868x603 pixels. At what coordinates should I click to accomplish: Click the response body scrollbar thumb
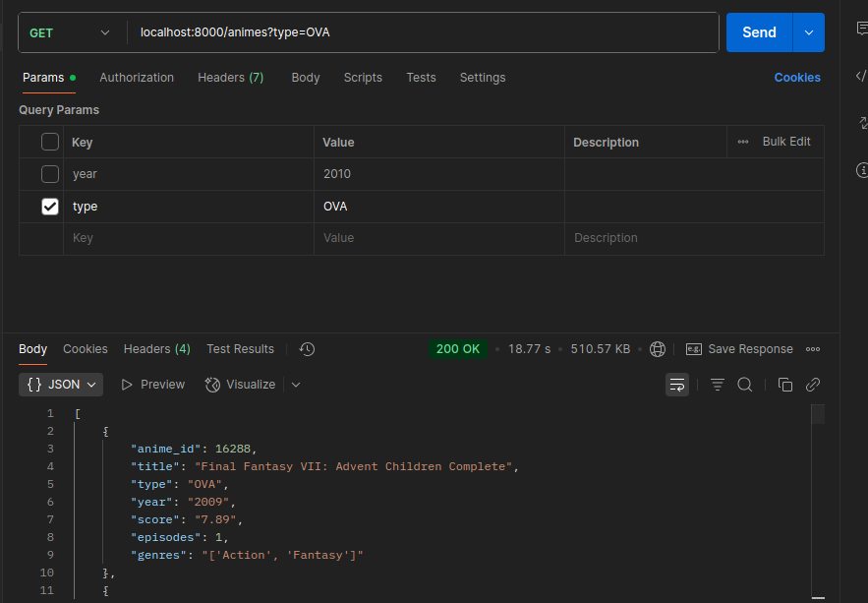click(818, 414)
